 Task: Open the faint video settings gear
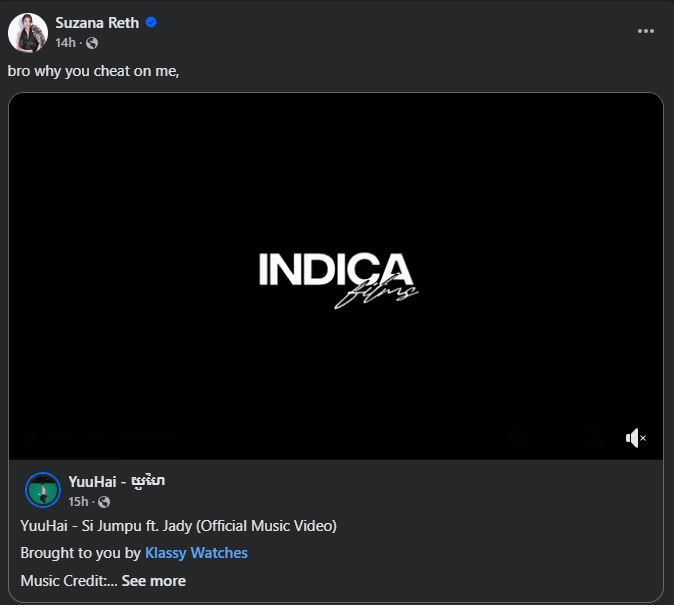point(517,438)
